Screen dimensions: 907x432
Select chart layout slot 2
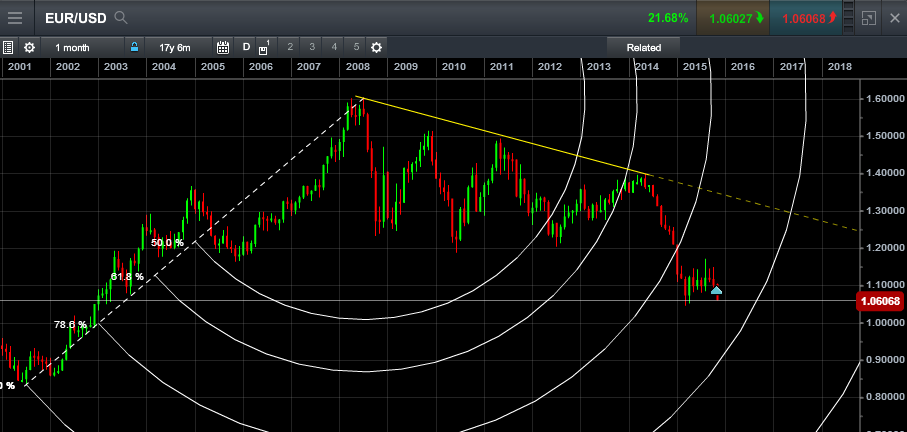pos(290,47)
